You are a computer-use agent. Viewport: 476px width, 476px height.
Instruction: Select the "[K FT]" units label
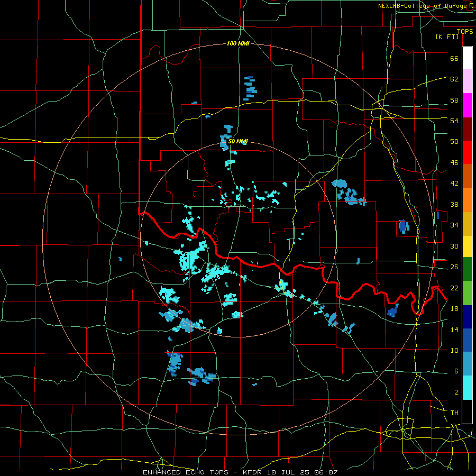[x=447, y=37]
